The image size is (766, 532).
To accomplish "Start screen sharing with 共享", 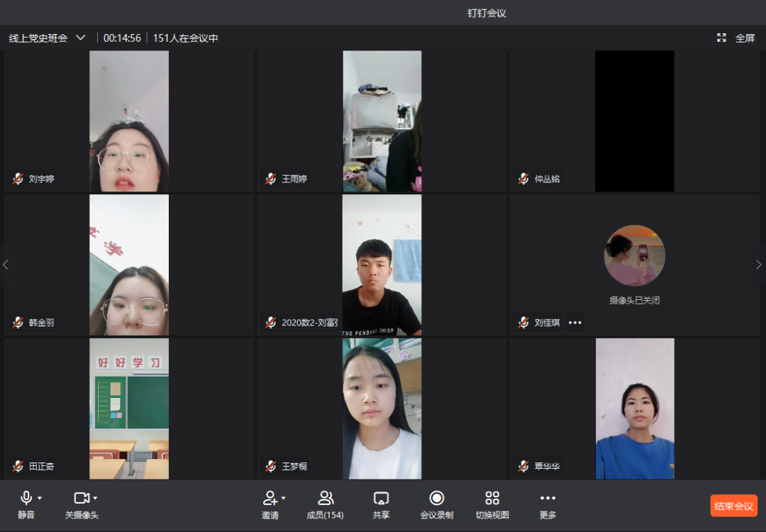I will 381,498.
